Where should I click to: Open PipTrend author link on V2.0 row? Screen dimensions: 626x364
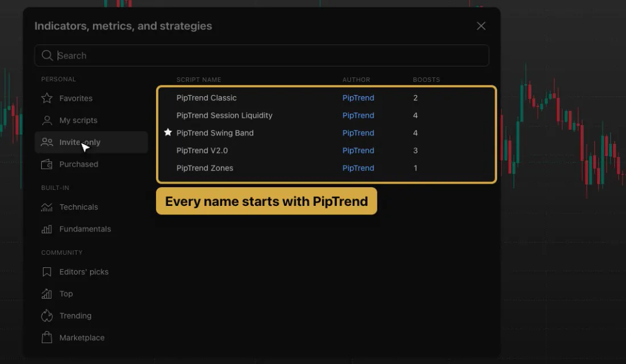click(x=358, y=151)
